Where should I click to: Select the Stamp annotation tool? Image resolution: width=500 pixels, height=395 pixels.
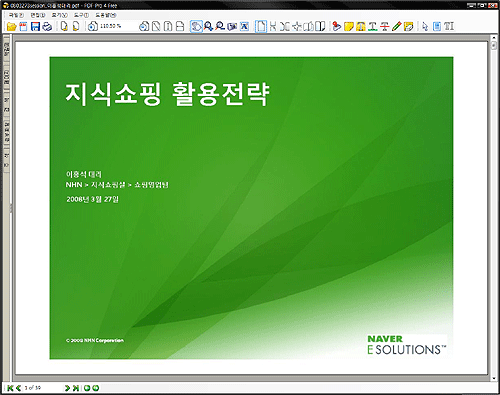point(337,26)
